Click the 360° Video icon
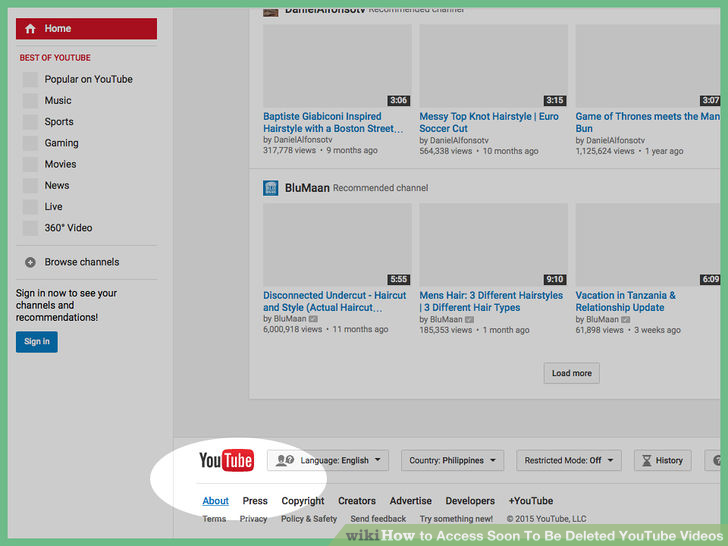 pyautogui.click(x=30, y=228)
